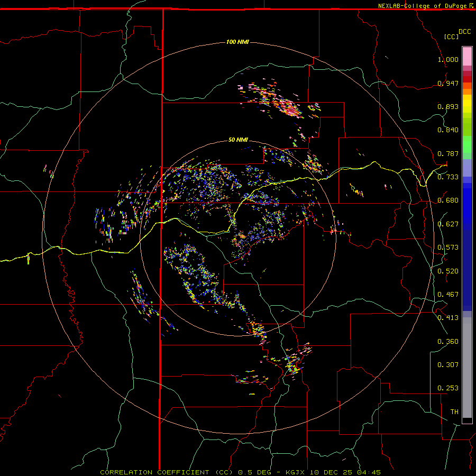This screenshot has width=476, height=476.
Task: Click the gray low-value color bar segment
Action: click(467, 368)
